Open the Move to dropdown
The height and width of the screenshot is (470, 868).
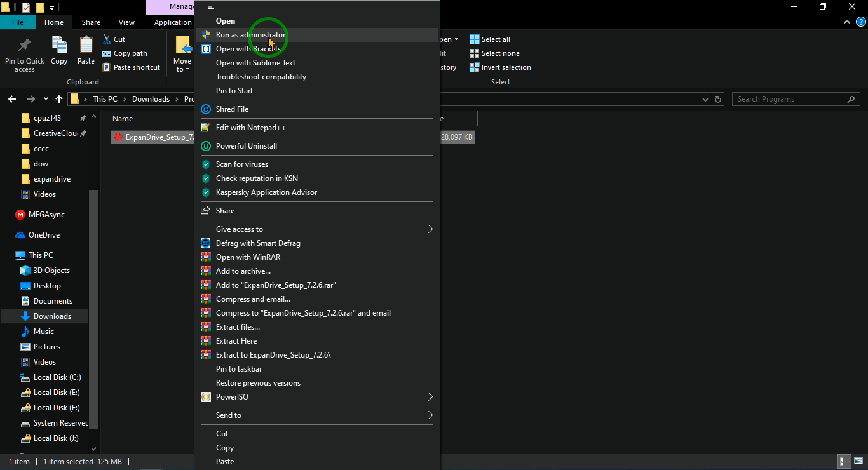pyautogui.click(x=182, y=54)
